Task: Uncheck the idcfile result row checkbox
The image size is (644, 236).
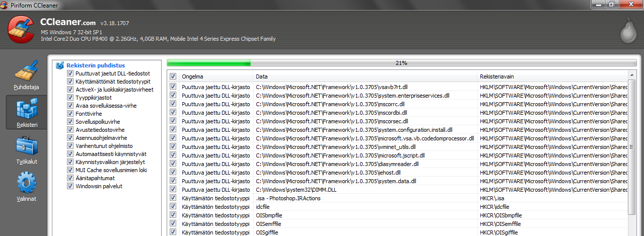Action: (x=173, y=207)
